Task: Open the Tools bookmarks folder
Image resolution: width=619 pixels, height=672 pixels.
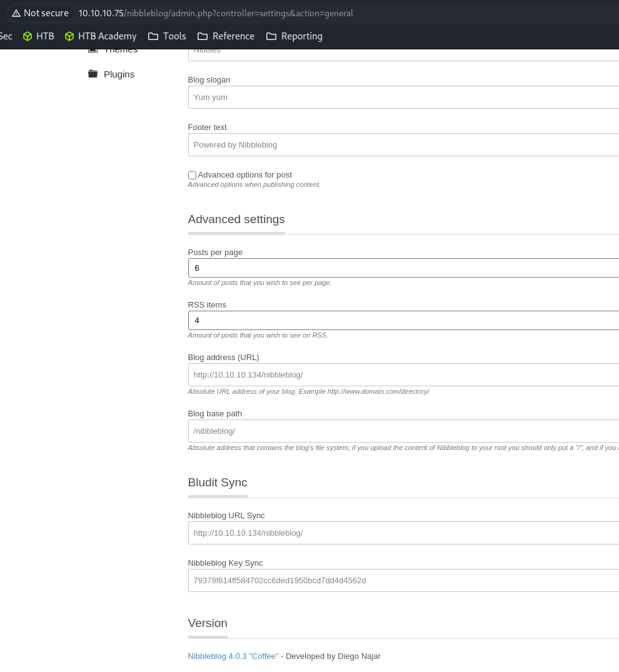Action: pos(167,36)
